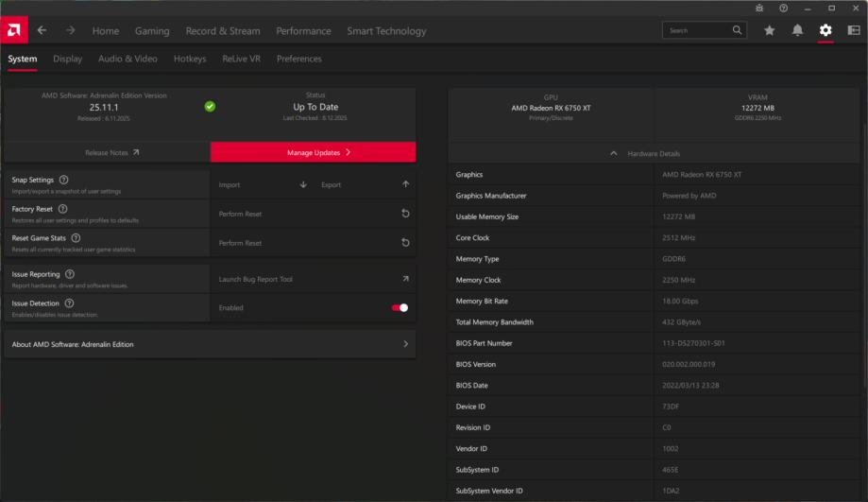Click Launch Bug Report Tool

tap(255, 279)
